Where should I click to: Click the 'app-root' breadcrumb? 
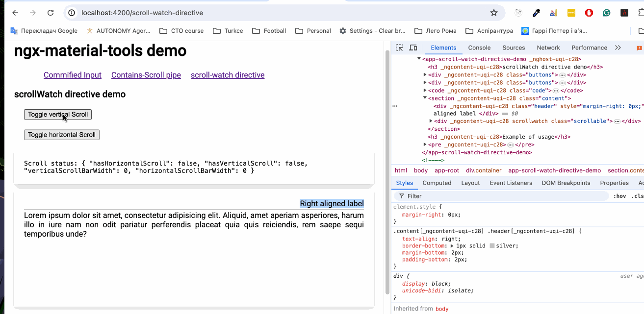pyautogui.click(x=447, y=170)
